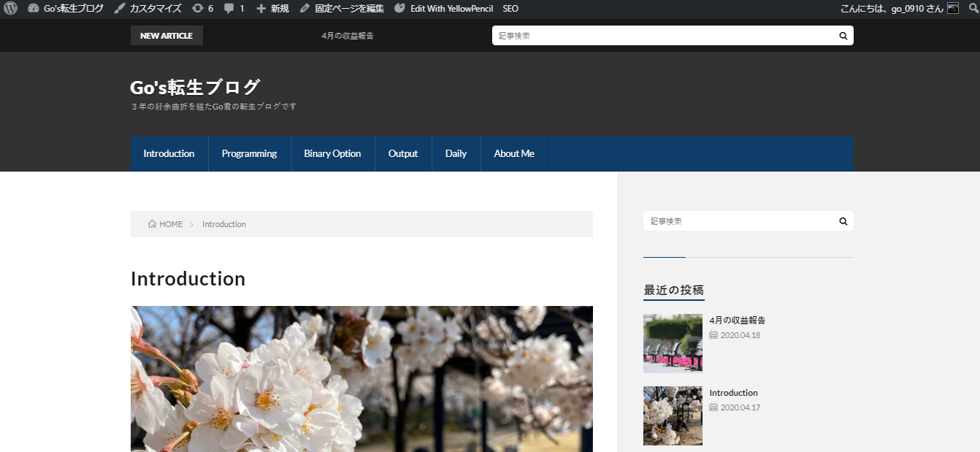Open Go's転生ブログ admin bar menu
Viewport: 980px width, 452px height.
[x=74, y=9]
